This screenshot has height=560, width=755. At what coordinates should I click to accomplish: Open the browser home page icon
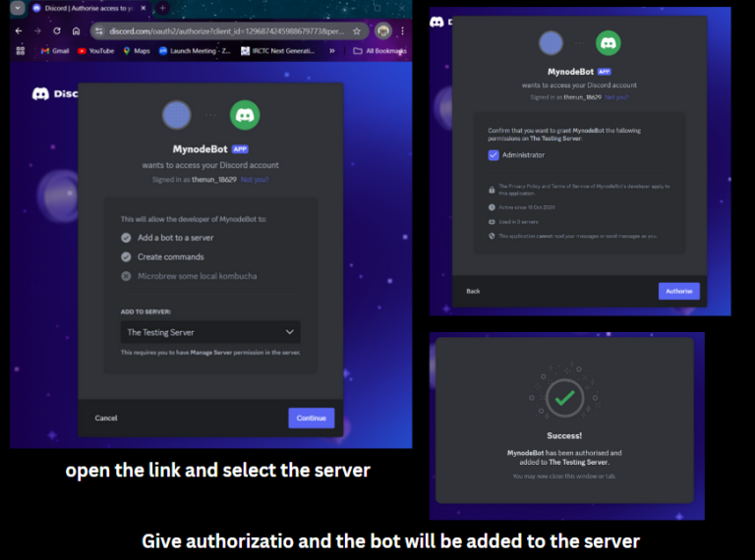tap(76, 30)
